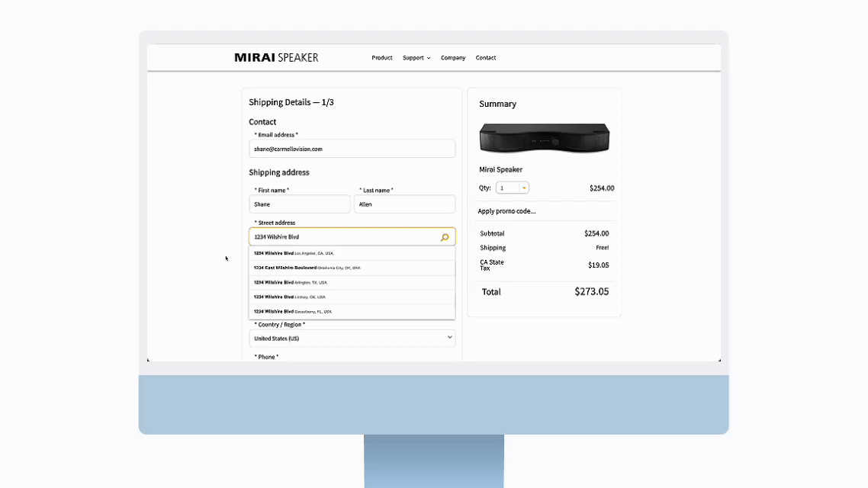Viewport: 868px width, 488px height.
Task: Open the Qty quantity selector
Action: tap(512, 188)
